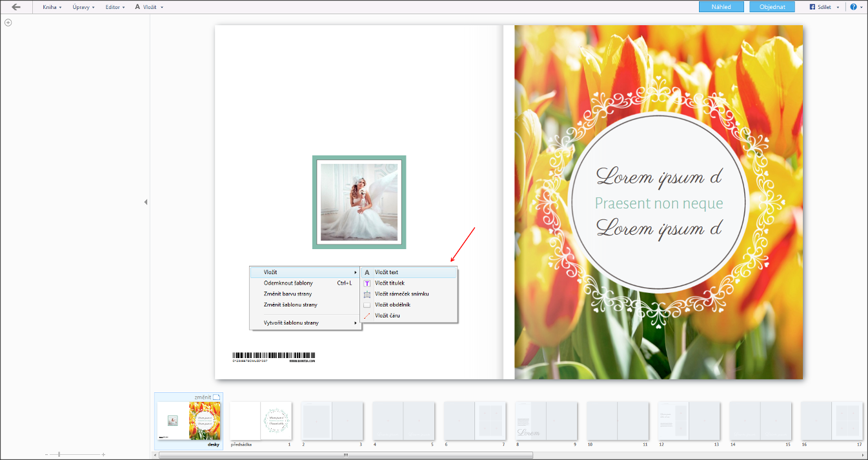Select the předsádka page thumbnail
Screen dimensions: 868x460
tap(261, 421)
